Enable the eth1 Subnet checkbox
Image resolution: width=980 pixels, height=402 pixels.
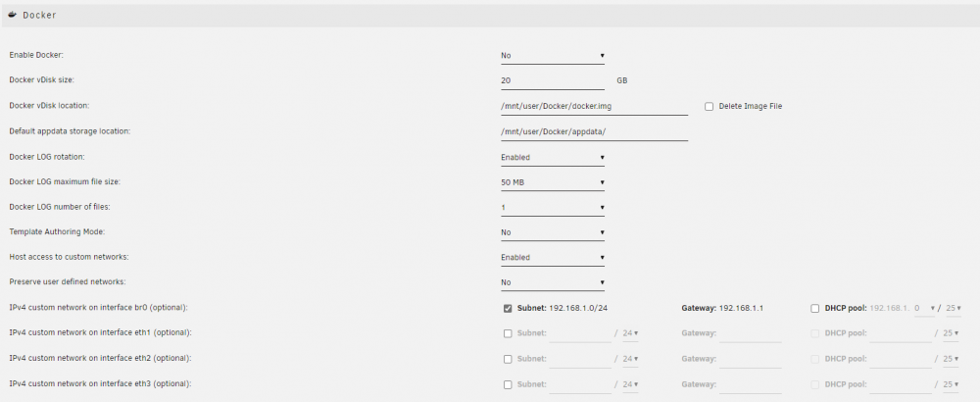point(508,333)
